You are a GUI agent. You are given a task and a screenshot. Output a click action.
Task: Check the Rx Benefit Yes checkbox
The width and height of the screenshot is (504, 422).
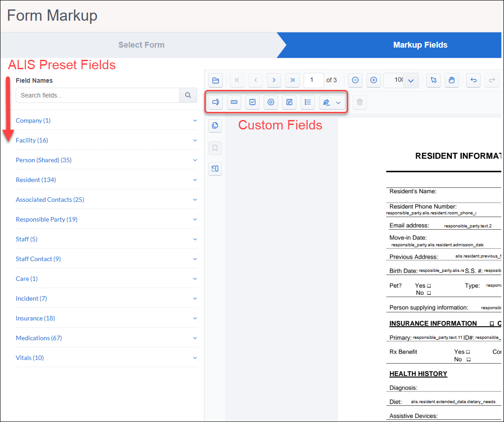468,352
